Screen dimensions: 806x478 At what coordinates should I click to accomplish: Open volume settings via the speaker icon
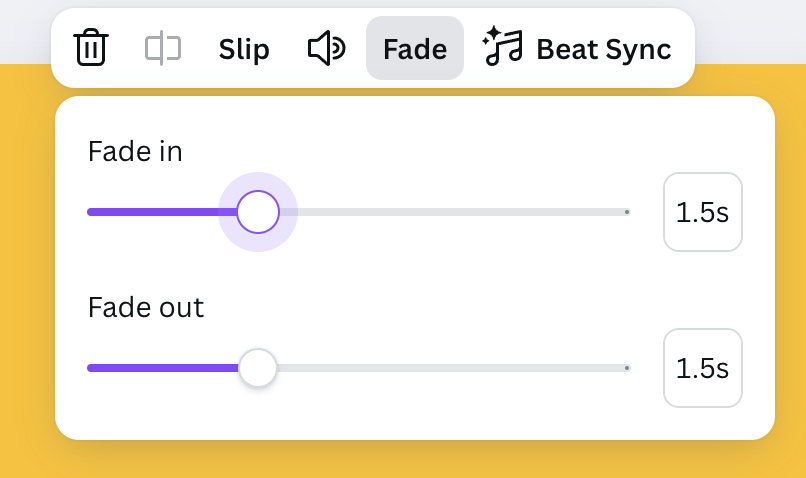tap(326, 48)
